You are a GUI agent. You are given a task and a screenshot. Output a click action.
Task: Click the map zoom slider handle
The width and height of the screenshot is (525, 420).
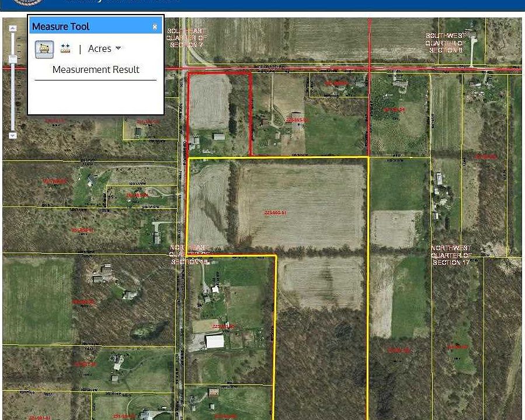coord(13,60)
